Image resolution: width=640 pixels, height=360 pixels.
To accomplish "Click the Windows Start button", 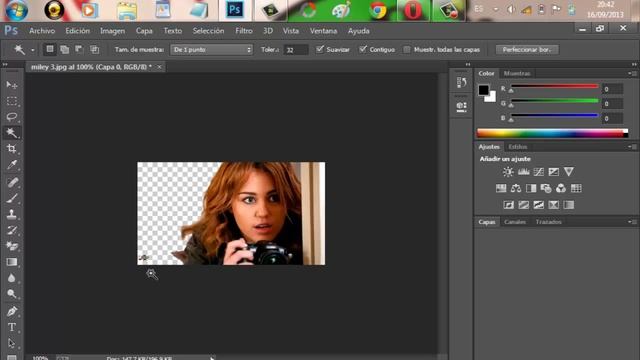I will 16,10.
